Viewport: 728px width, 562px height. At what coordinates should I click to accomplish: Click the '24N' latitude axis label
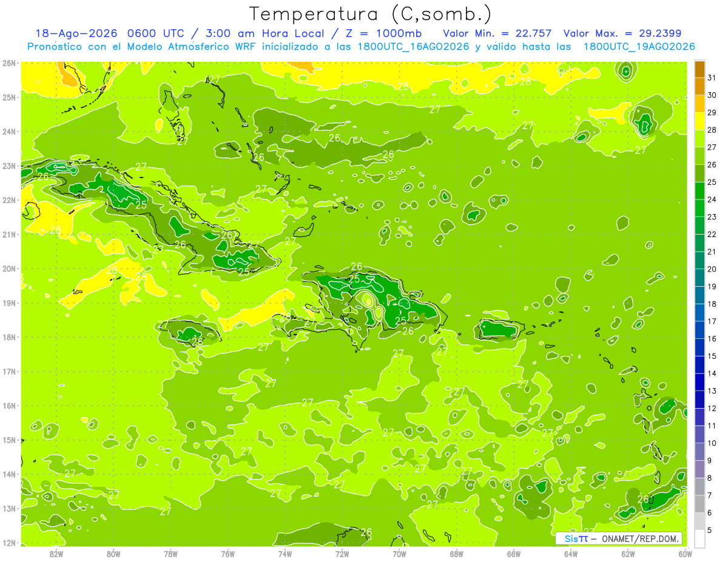(x=9, y=132)
